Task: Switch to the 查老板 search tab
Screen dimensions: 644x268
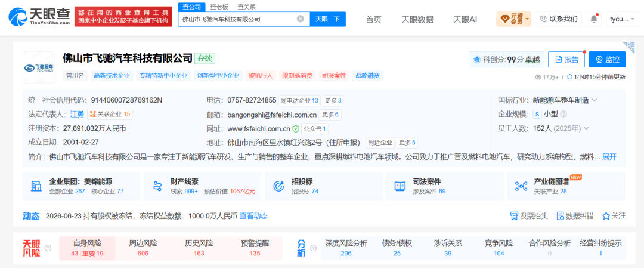Action: click(219, 7)
